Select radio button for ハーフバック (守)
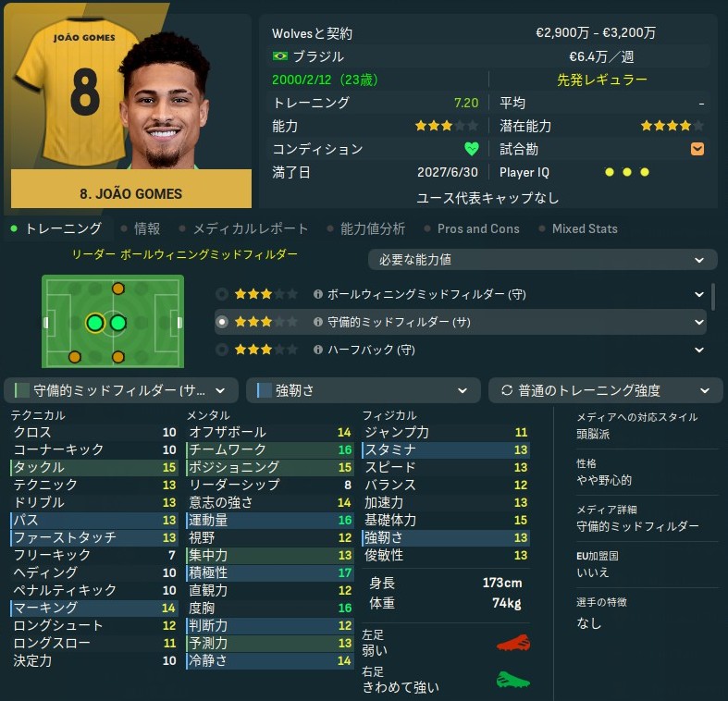The width and height of the screenshot is (728, 701). pos(222,350)
